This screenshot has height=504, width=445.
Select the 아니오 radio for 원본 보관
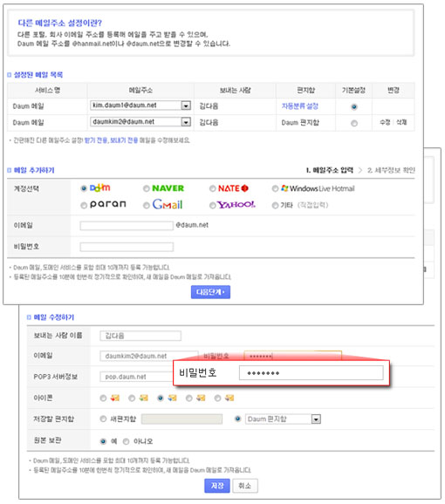click(127, 441)
